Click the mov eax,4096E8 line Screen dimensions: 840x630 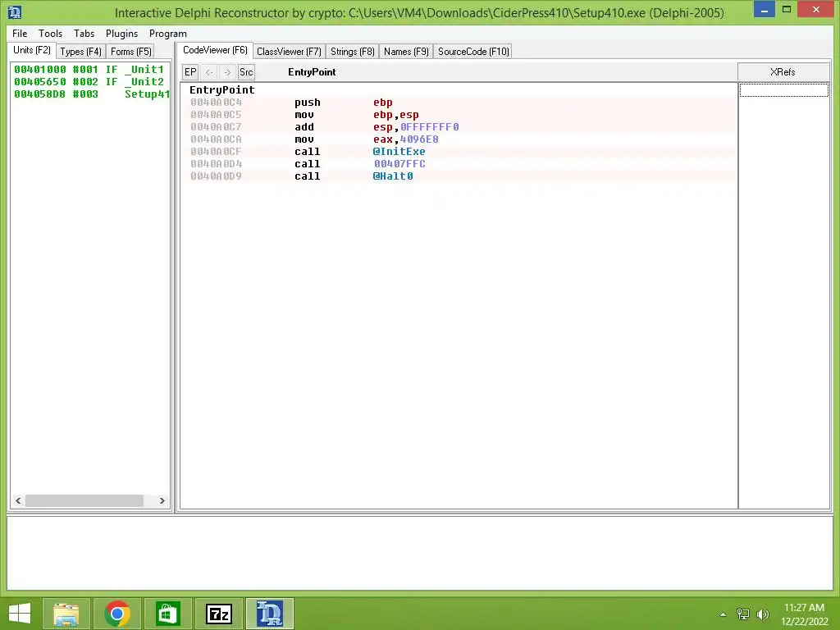click(x=459, y=139)
